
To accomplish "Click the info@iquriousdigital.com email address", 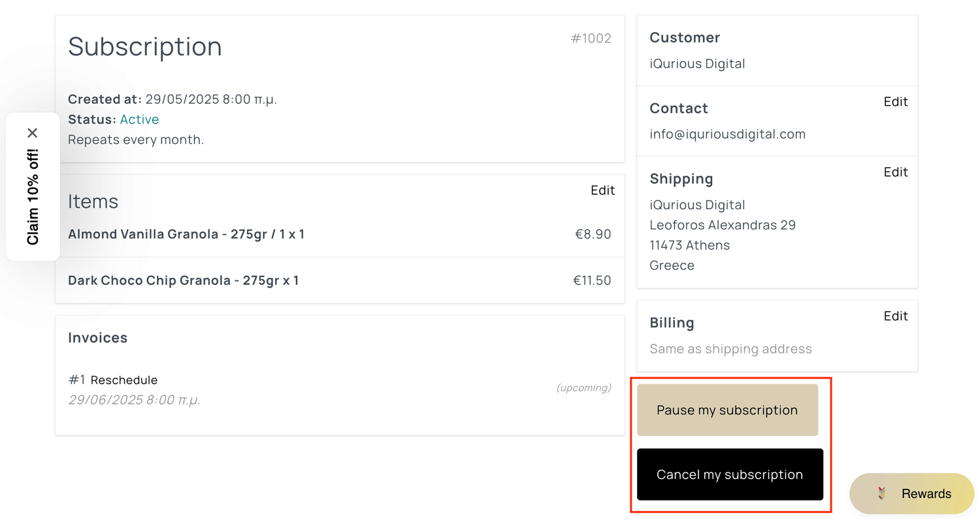I will (727, 134).
